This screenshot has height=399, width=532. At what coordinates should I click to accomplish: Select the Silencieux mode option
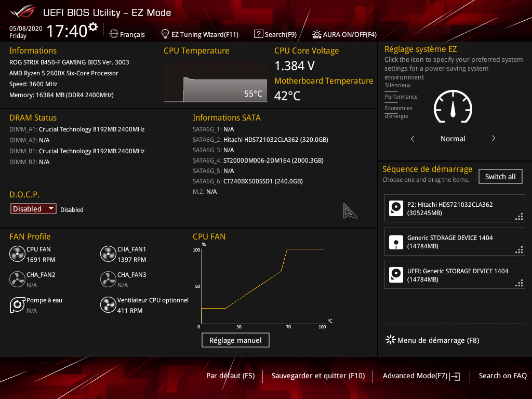click(397, 86)
